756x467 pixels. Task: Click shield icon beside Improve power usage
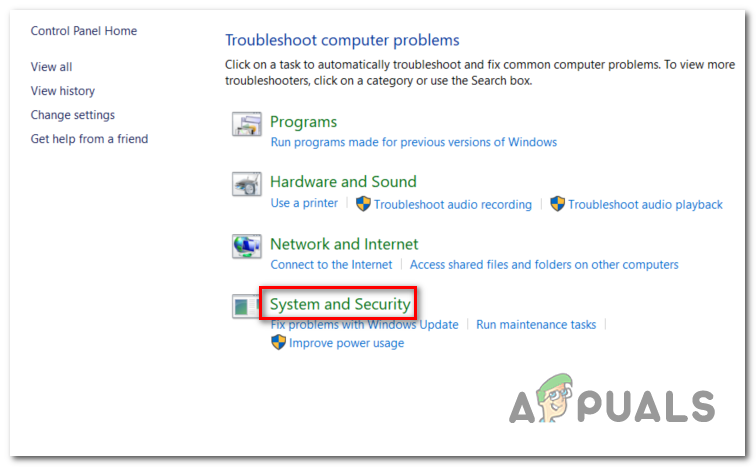click(x=278, y=343)
